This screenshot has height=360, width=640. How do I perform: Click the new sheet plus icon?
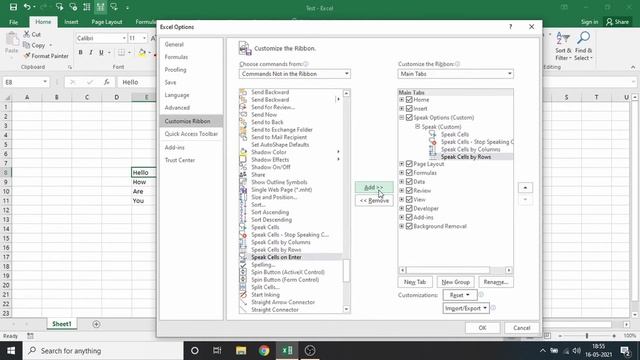[96, 324]
